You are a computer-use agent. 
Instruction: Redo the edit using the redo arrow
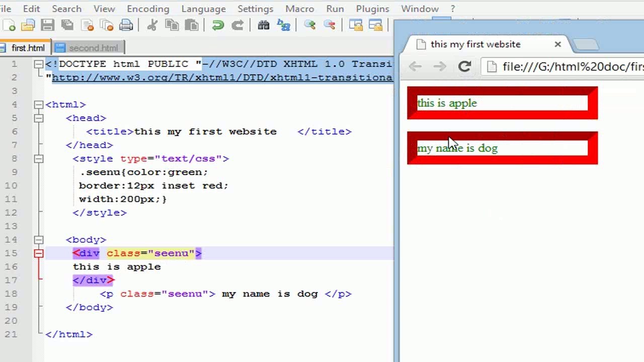click(237, 25)
